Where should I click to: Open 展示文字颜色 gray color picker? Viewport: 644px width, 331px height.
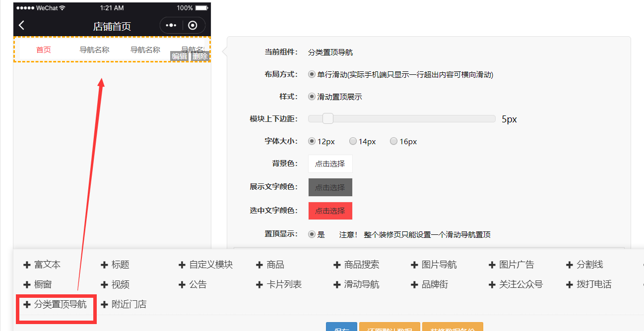(330, 187)
